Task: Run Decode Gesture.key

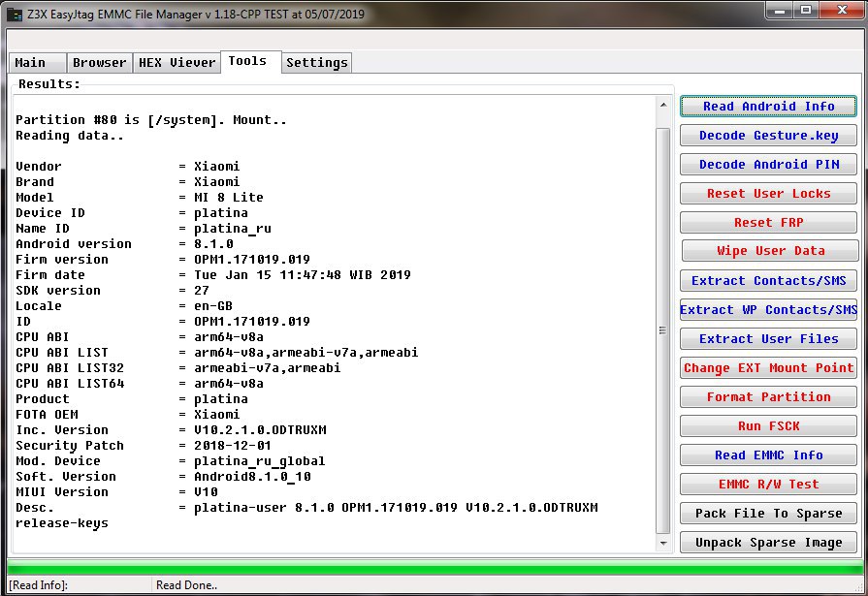Action: click(x=768, y=136)
